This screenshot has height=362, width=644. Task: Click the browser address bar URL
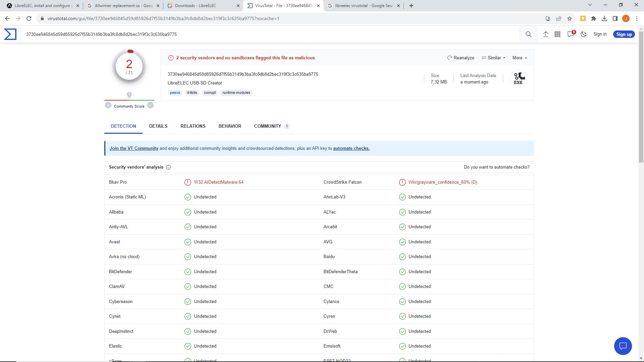(x=163, y=18)
